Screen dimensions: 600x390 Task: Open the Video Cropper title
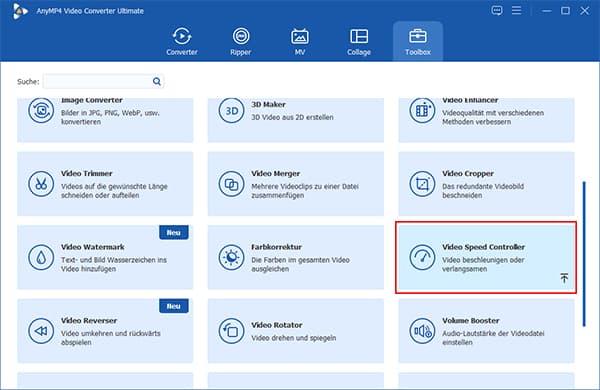point(468,173)
